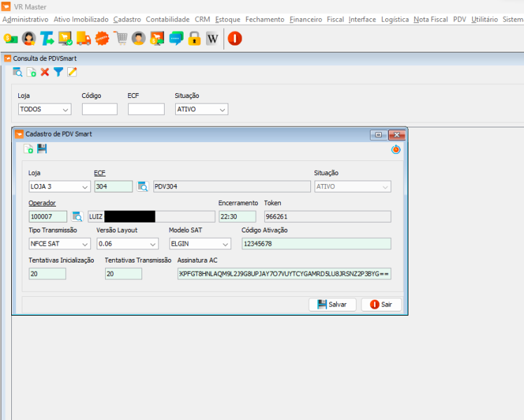Open Tipo Transmissão NFCE SAT dropdown

pos(60,244)
